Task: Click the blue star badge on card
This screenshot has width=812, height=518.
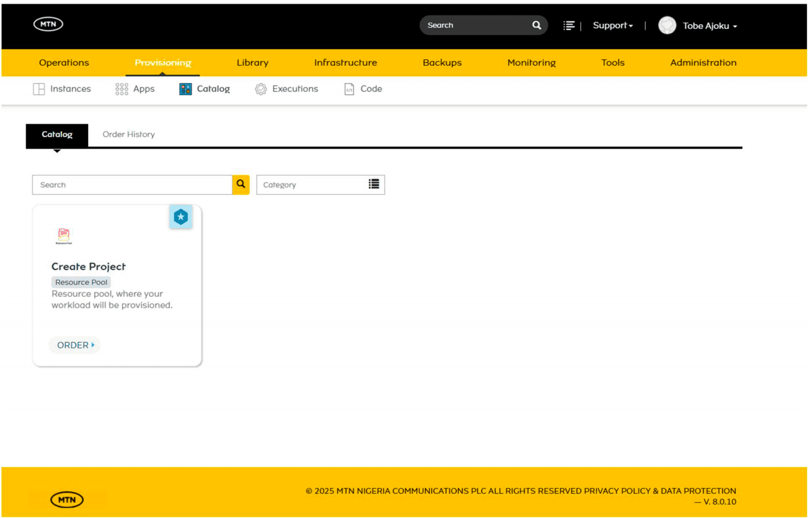Action: pyautogui.click(x=181, y=217)
